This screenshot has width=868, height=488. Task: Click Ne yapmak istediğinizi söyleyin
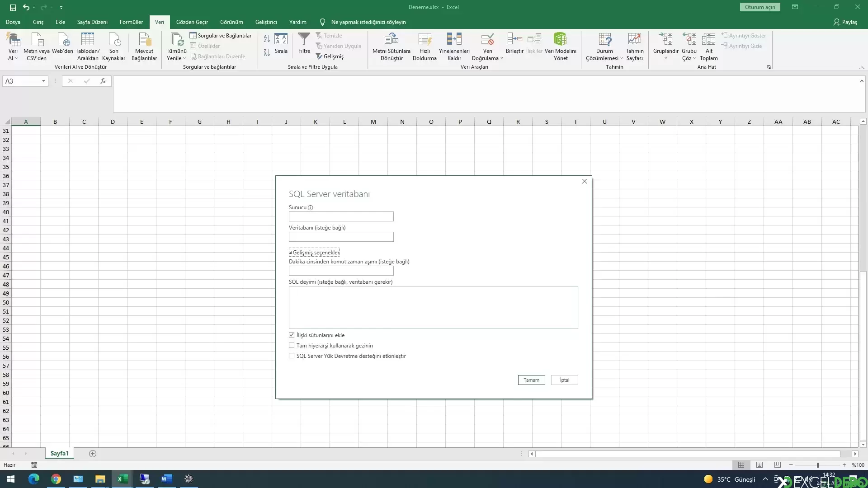368,22
